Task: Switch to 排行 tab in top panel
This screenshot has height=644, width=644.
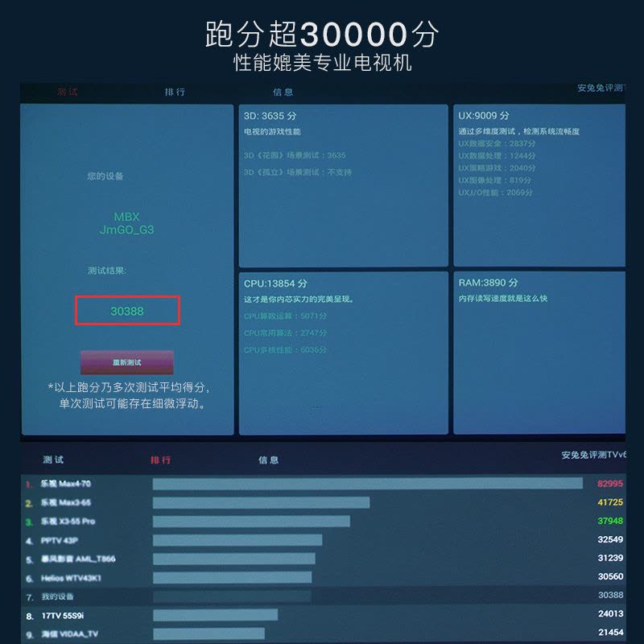Action: [175, 93]
